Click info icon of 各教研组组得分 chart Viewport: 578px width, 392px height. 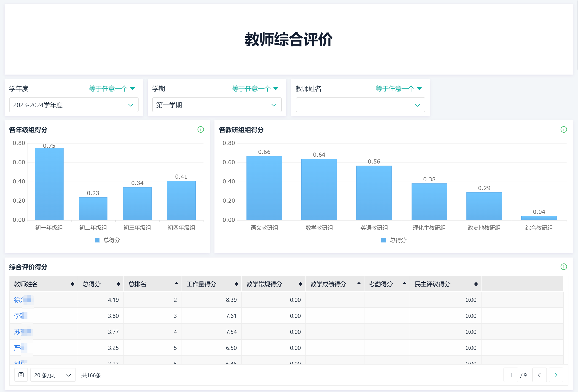564,130
